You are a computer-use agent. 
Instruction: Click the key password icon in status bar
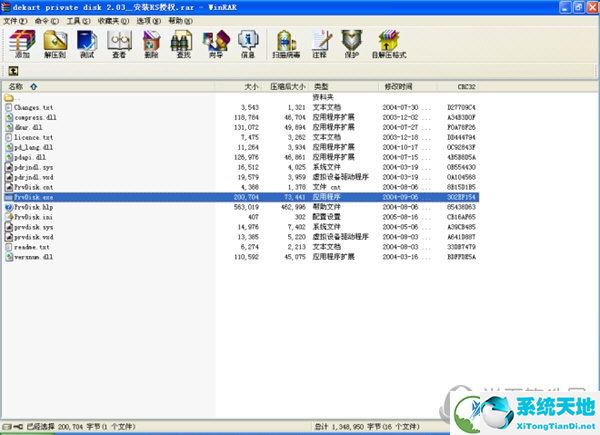point(18,426)
